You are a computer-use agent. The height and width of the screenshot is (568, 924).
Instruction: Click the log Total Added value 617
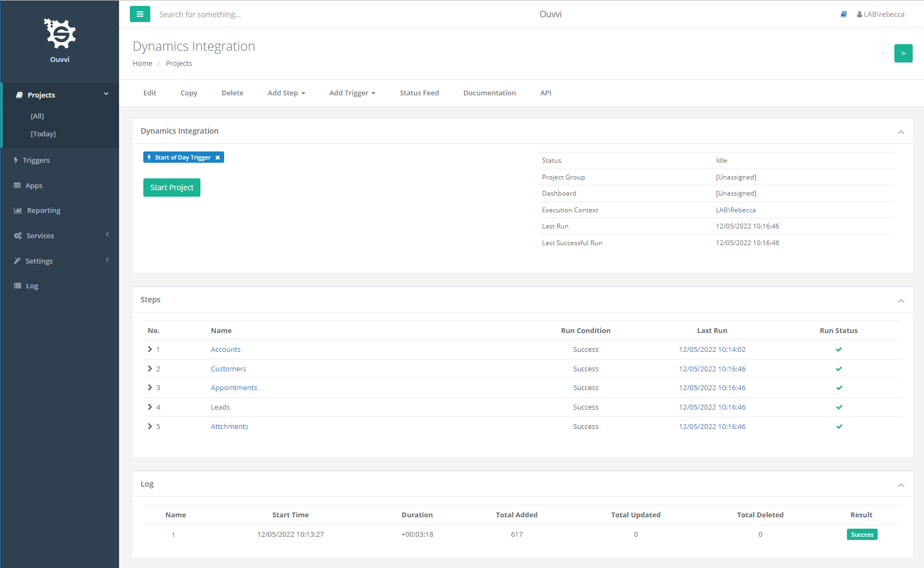[517, 534]
